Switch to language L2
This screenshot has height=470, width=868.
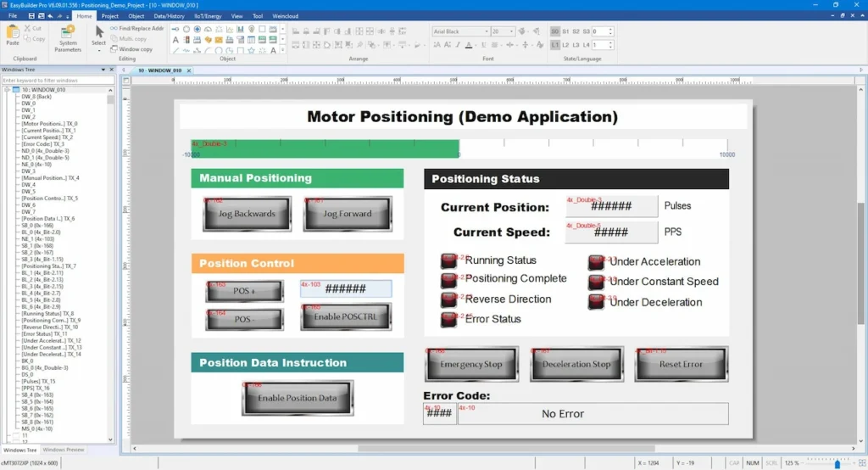pos(565,44)
